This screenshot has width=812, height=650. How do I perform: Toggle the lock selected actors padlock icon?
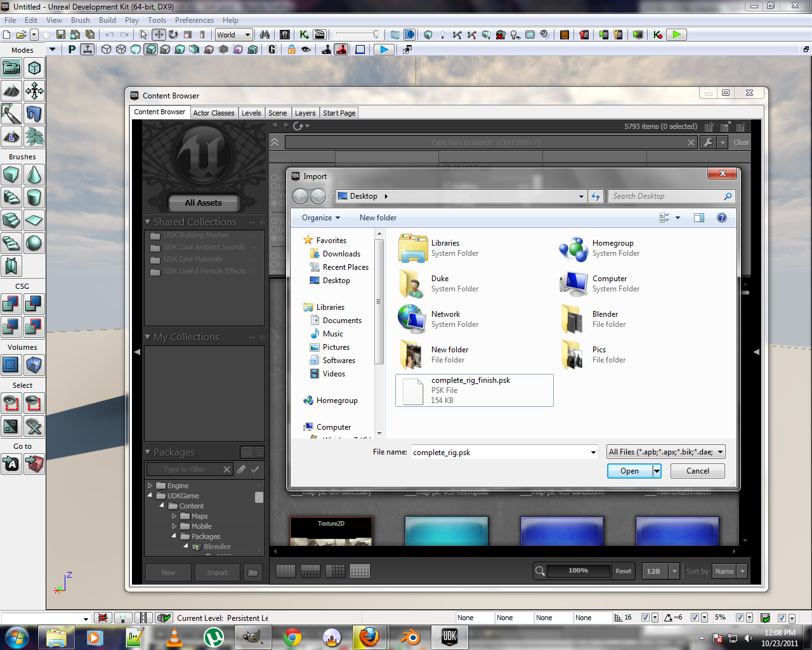point(291,50)
